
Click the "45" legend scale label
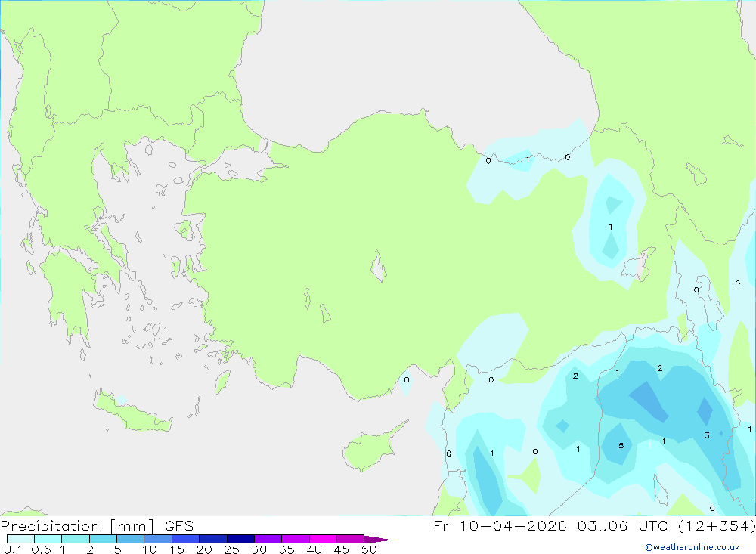tap(342, 549)
